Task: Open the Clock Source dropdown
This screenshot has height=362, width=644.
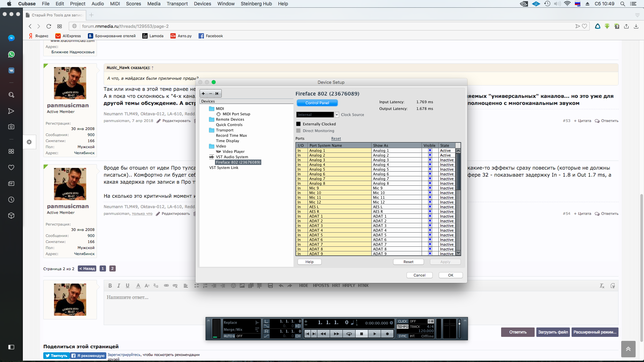Action: pos(337,115)
